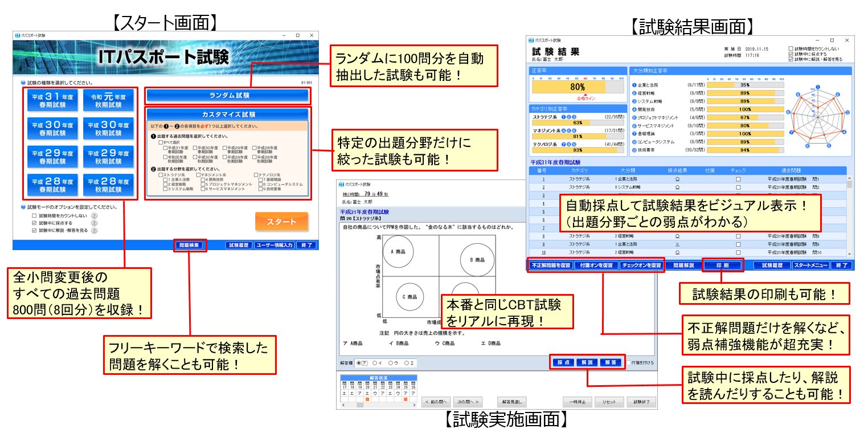The image size is (868, 441).
Task: Enable 試験時間をカウントしない checkbox on start screen
Action: click(35, 216)
